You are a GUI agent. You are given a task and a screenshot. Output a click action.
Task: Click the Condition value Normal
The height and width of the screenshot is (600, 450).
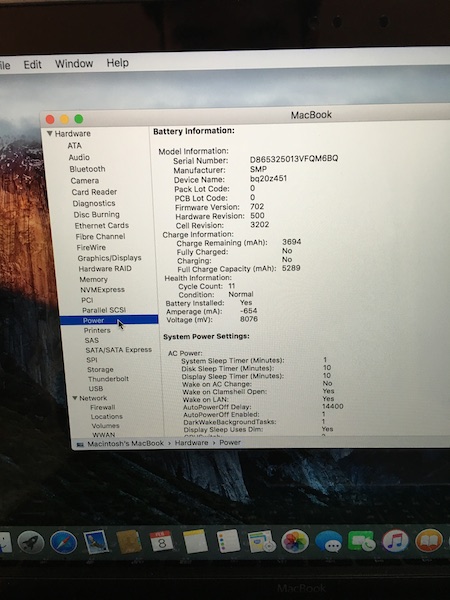point(241,294)
